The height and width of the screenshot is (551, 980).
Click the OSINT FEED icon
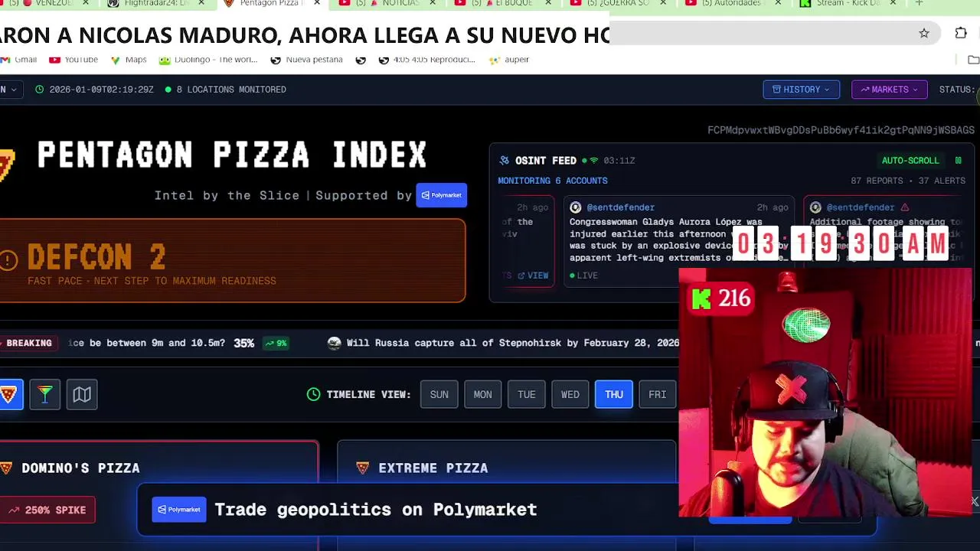point(504,161)
